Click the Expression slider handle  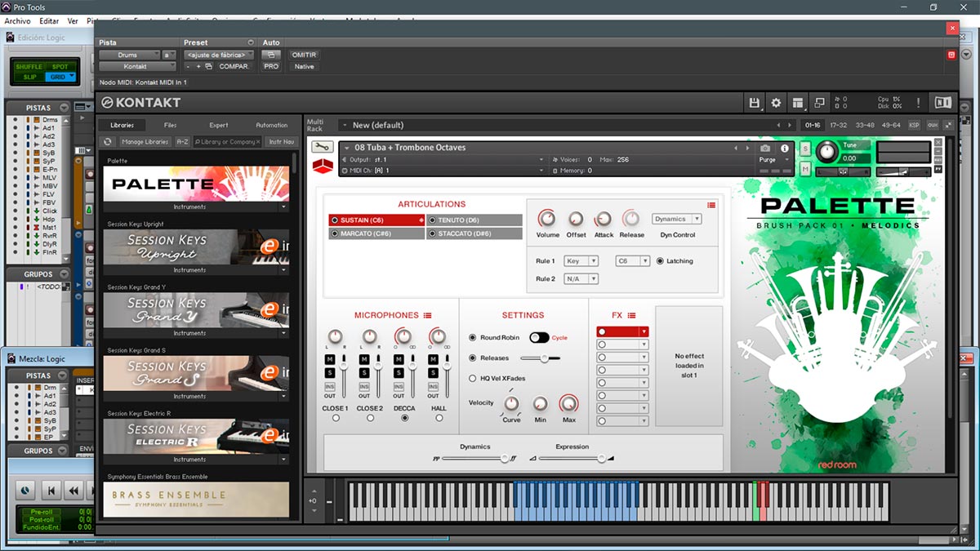(x=601, y=458)
